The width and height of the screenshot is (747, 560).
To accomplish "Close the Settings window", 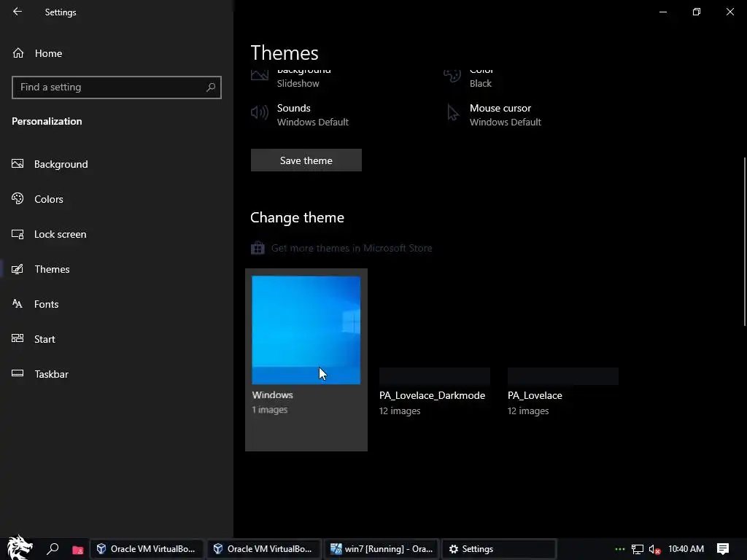I will point(729,12).
